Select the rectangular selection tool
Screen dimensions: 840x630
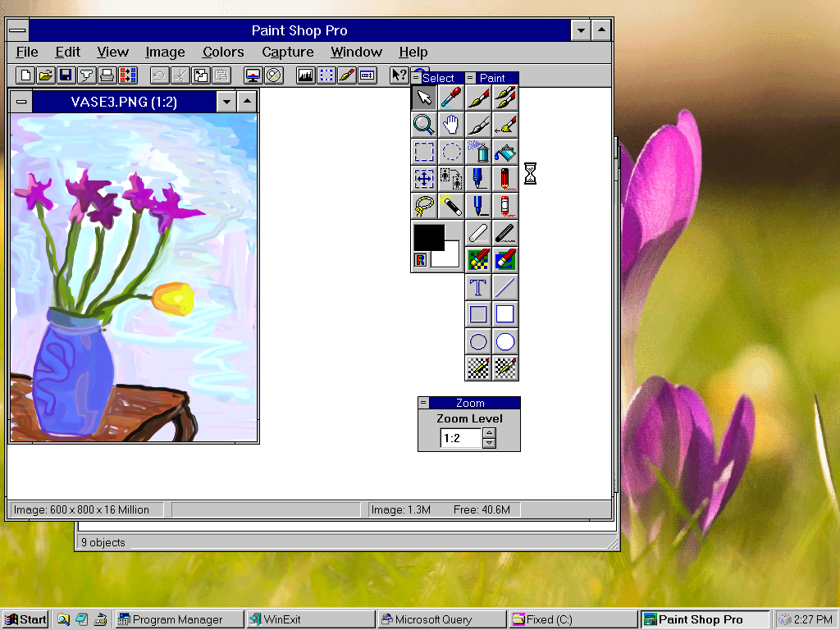[x=423, y=151]
